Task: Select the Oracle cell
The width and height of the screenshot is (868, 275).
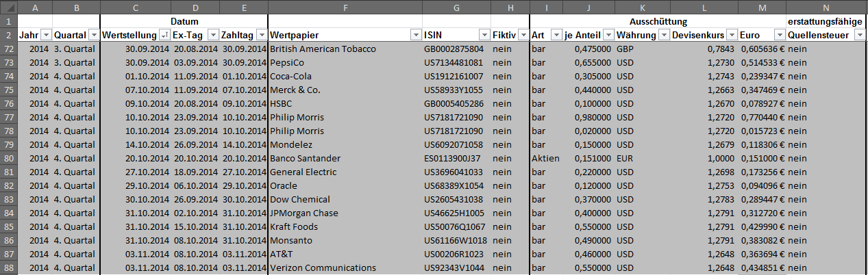Action: coord(345,186)
